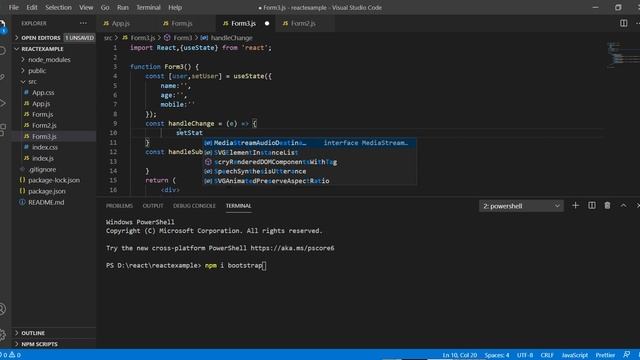Choose SVGAnimatedPreserveAspectRatio suggestion
640x360 pixels.
[310, 181]
